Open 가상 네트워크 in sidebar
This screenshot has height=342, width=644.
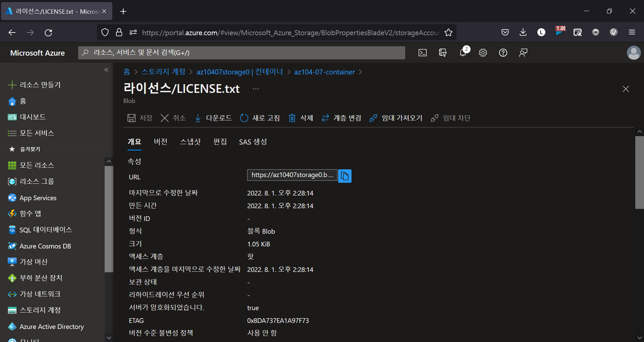(34, 294)
